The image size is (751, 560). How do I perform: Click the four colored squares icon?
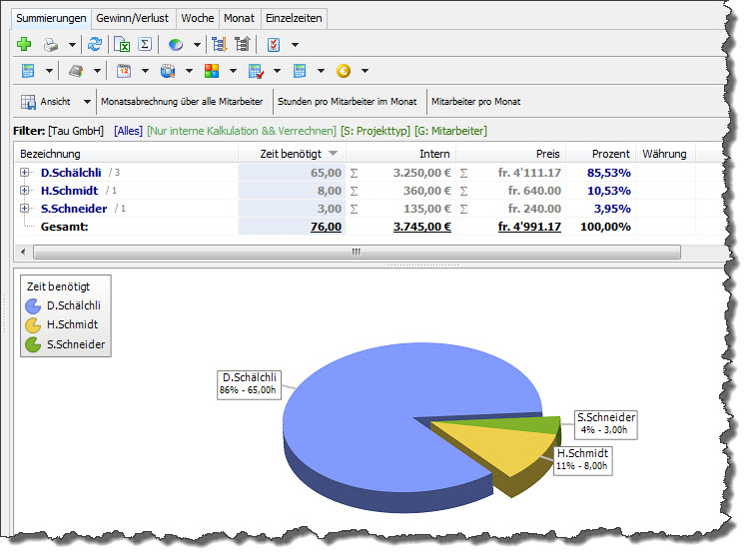(x=212, y=71)
